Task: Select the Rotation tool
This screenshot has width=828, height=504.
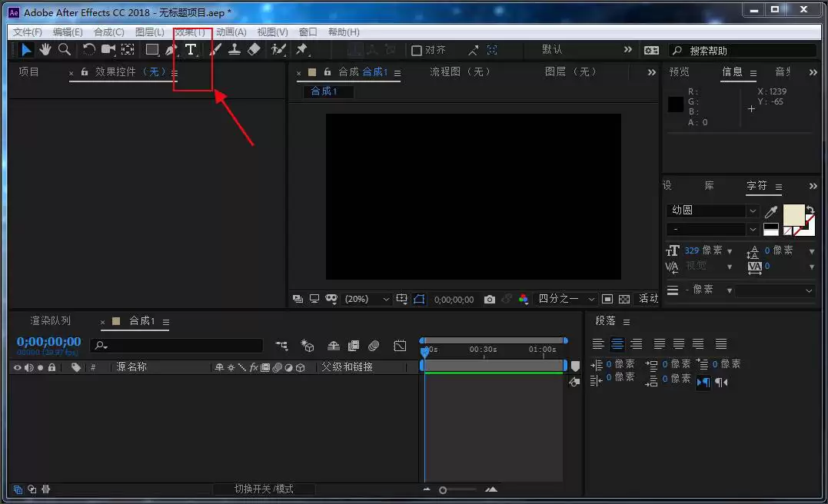Action: [88, 50]
